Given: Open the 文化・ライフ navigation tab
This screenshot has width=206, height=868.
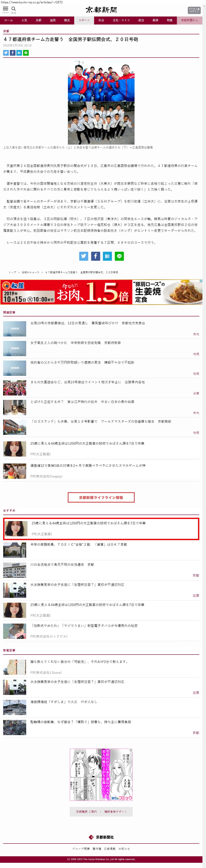Looking at the screenshot, I should point(121,21).
